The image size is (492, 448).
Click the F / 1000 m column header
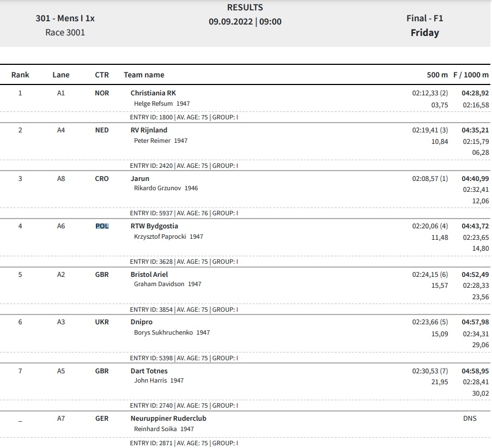coord(471,75)
